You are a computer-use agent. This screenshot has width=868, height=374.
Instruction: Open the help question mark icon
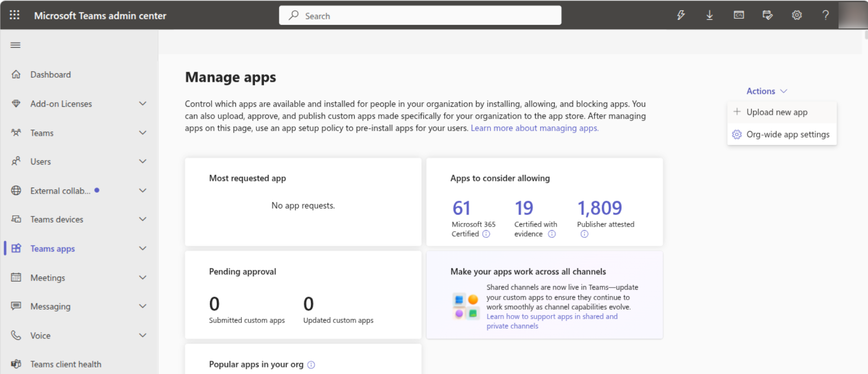tap(826, 15)
